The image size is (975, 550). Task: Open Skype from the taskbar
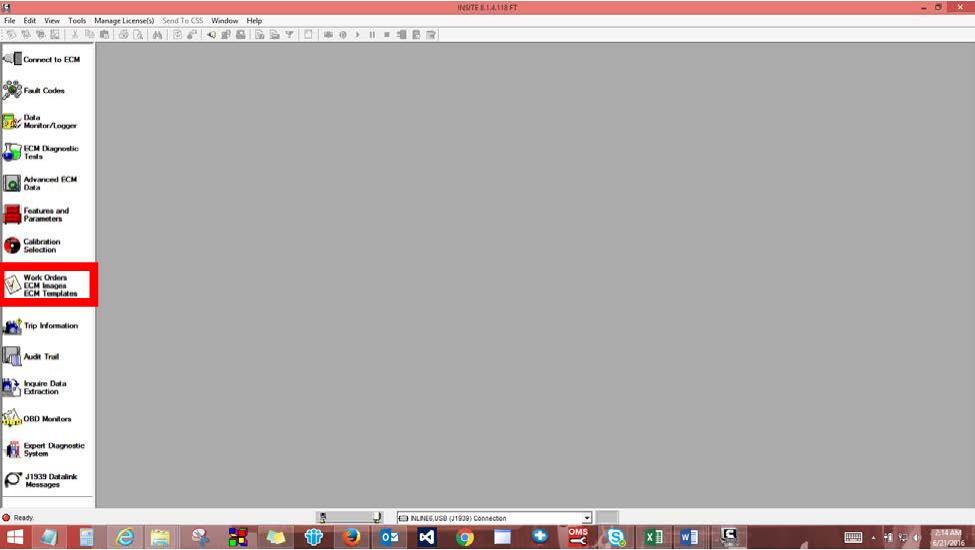pyautogui.click(x=616, y=537)
